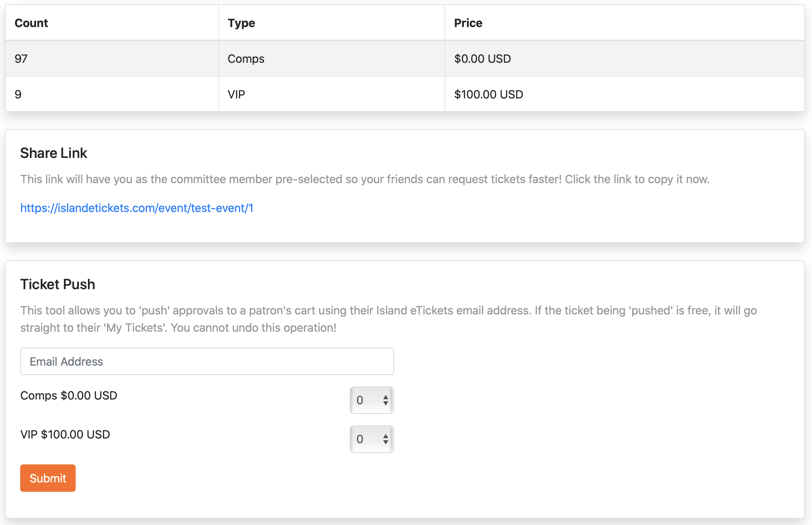Click the Comps $0.00 USD form label

pos(69,396)
